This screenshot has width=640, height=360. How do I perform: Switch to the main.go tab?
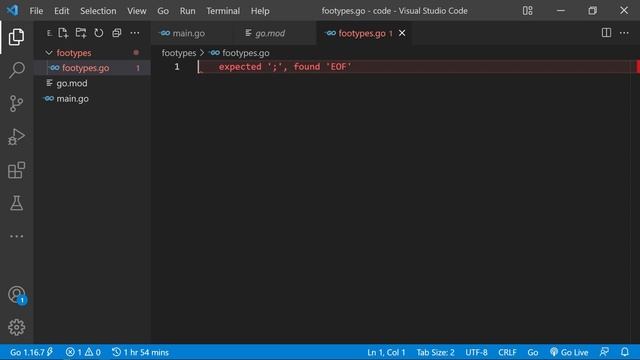pyautogui.click(x=188, y=33)
